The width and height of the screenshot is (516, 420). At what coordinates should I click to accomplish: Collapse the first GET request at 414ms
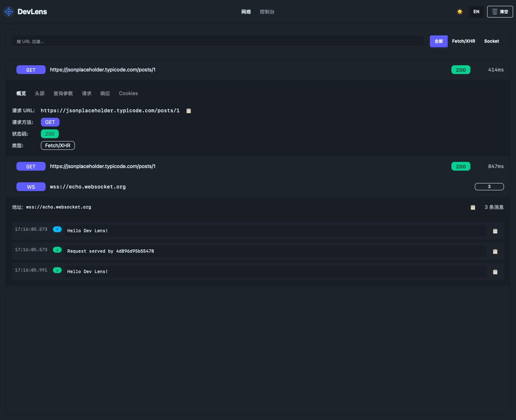pos(258,70)
